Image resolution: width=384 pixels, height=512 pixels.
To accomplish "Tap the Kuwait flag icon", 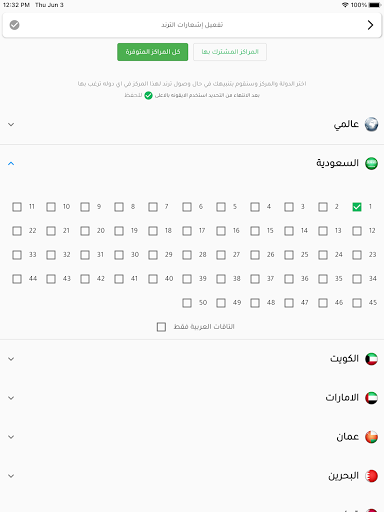I will coord(371,359).
